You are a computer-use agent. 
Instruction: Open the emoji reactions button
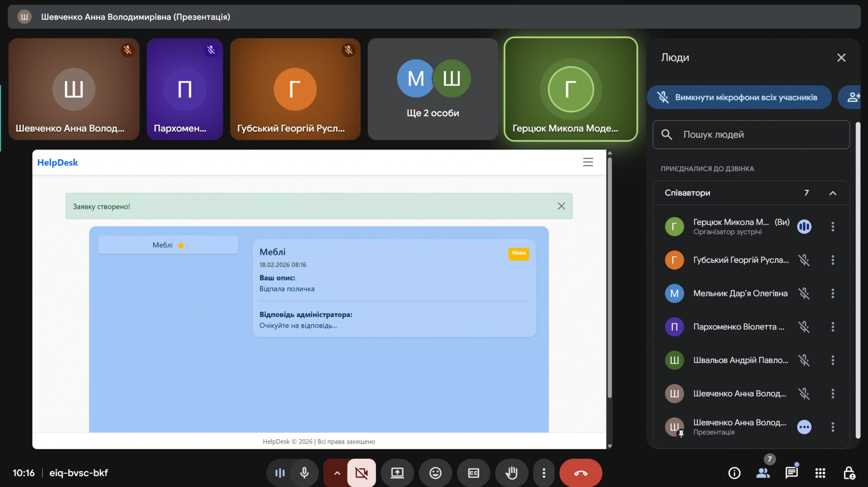pyautogui.click(x=435, y=473)
